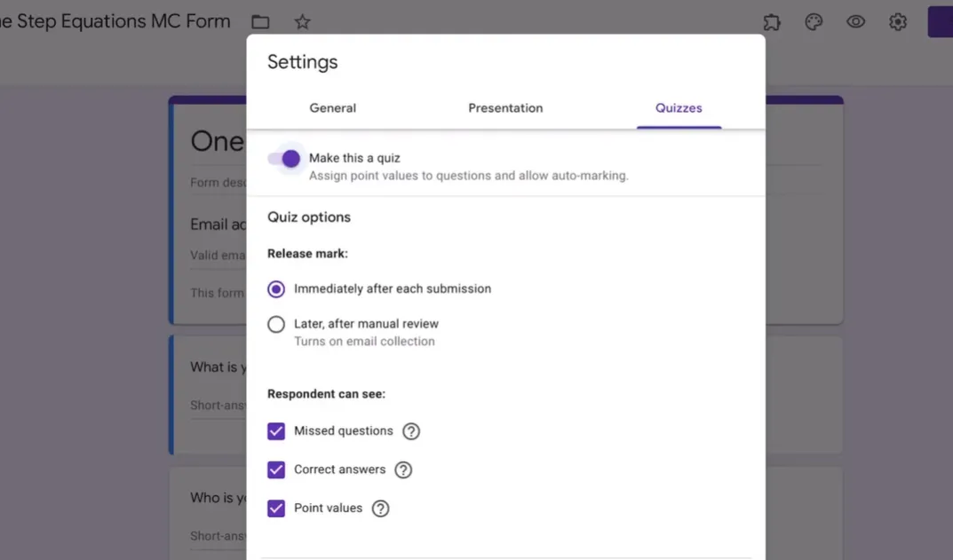Uncheck the Point values checkbox
Viewport: 953px width, 560px height.
click(x=276, y=509)
